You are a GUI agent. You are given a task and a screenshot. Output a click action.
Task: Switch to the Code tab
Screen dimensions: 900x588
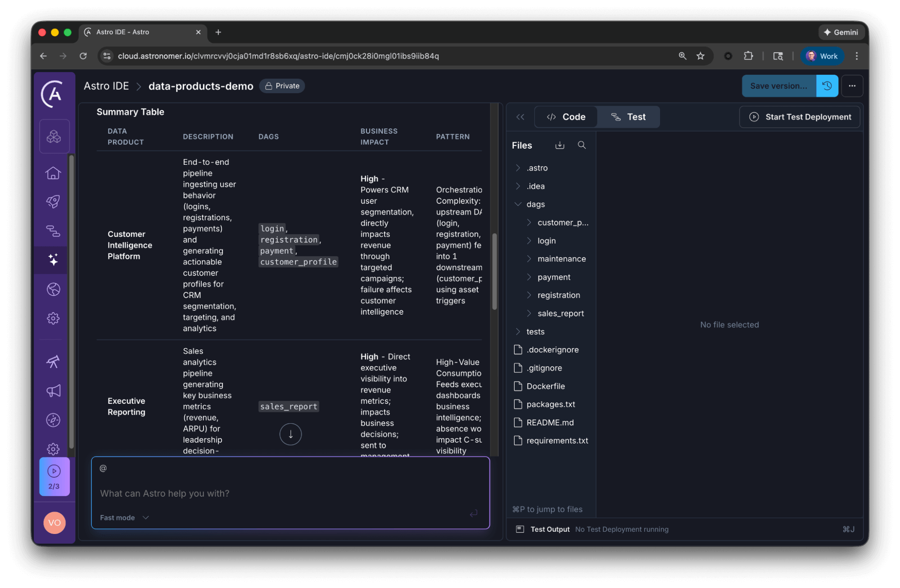566,117
